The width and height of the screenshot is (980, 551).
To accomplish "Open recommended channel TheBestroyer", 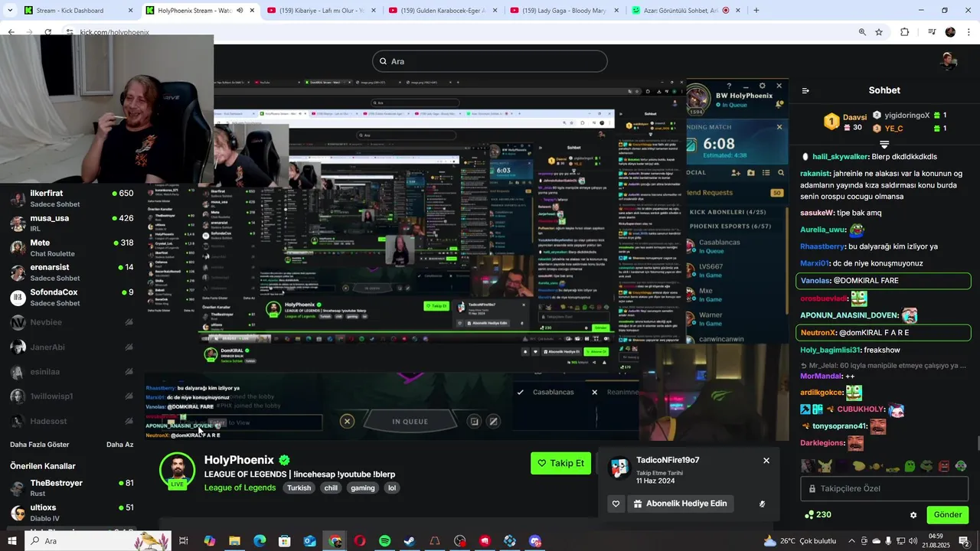I will point(72,487).
